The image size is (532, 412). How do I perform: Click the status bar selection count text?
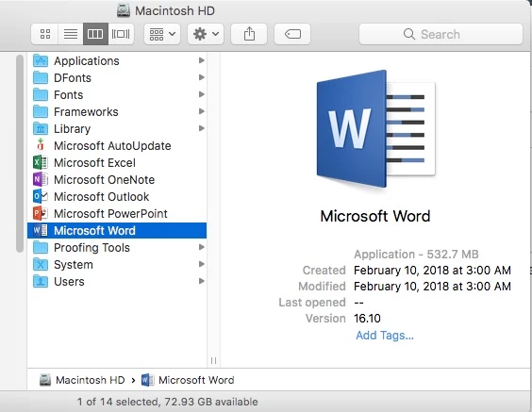click(167, 402)
